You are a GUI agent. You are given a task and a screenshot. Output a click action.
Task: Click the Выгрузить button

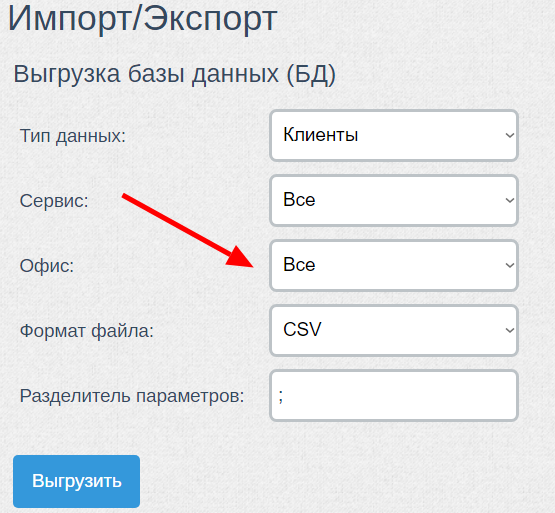76,481
